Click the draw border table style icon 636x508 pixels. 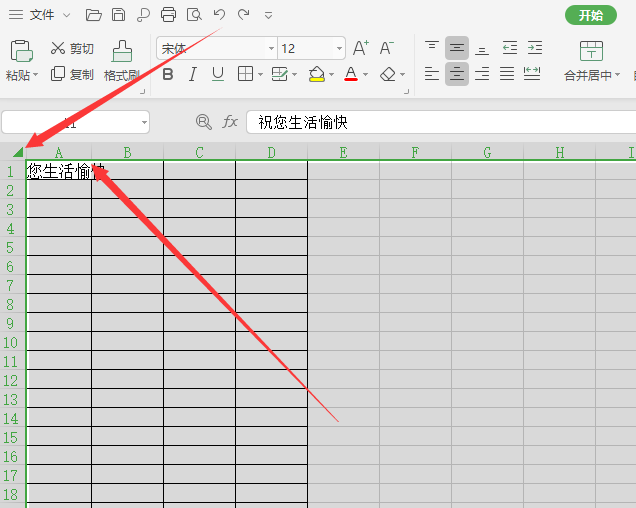(x=279, y=74)
